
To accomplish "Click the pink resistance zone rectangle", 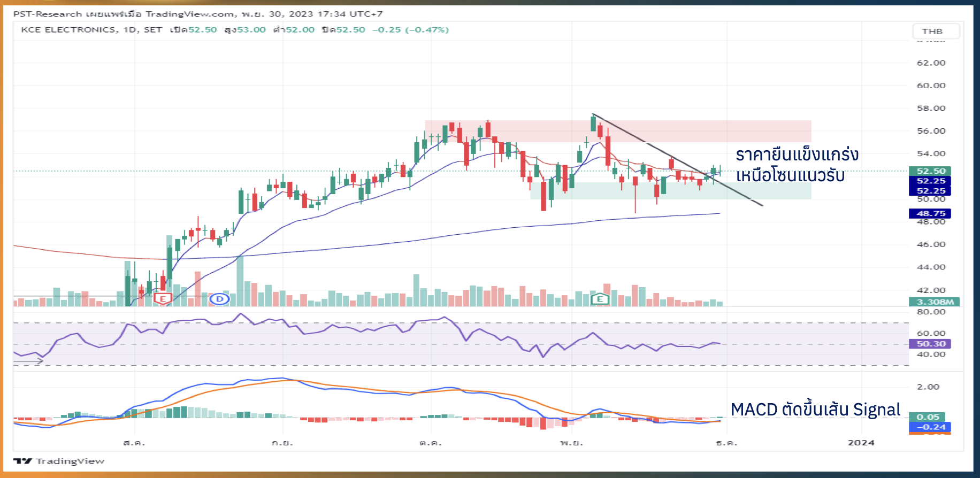I will (x=618, y=131).
